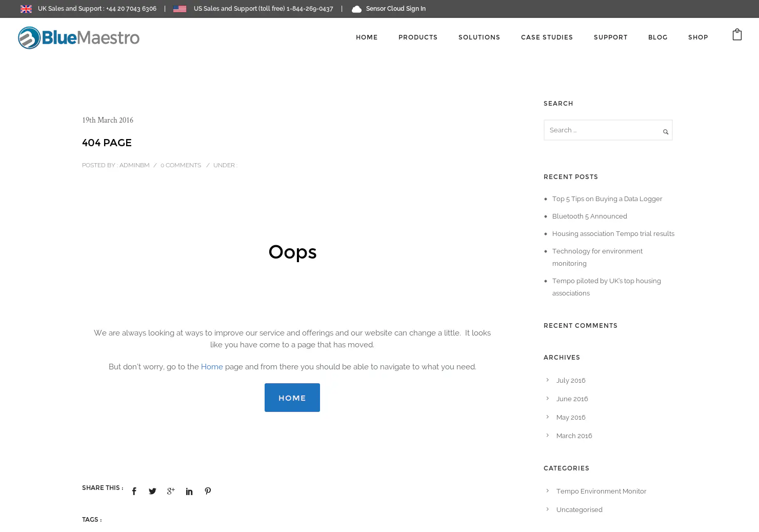Open Bluetooth 5 Announced post
The width and height of the screenshot is (759, 532).
[x=590, y=216]
